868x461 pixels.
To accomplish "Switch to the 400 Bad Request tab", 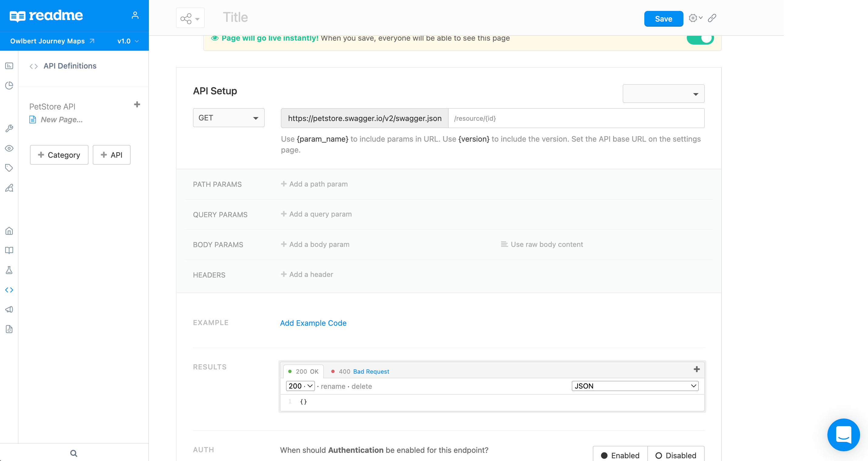I will (x=360, y=371).
